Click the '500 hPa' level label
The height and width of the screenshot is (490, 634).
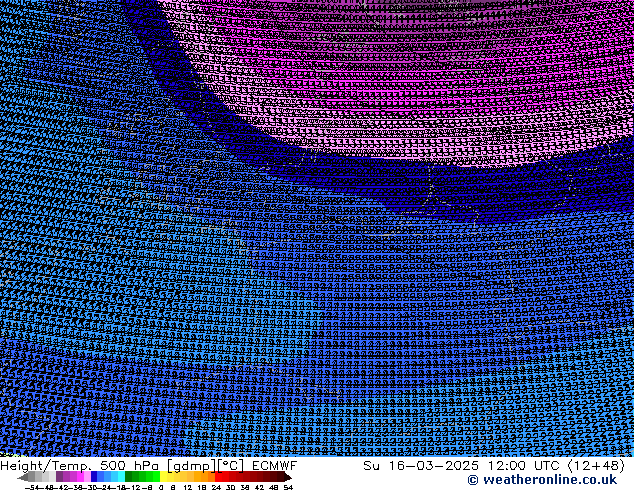[129, 466]
